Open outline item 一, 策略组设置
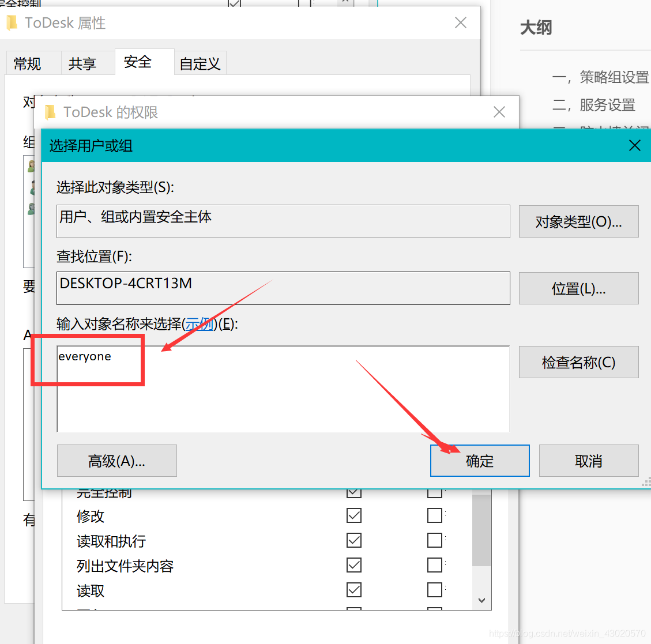 pyautogui.click(x=600, y=77)
